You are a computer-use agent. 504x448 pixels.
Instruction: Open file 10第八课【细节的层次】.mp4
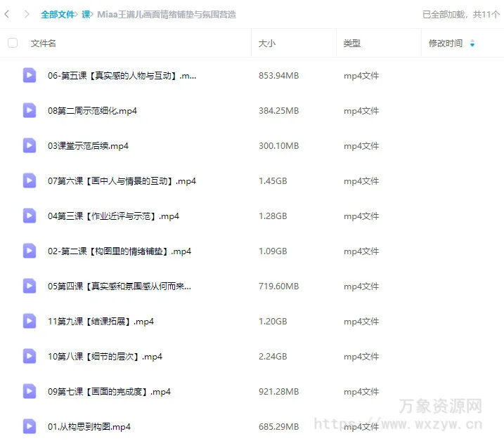pyautogui.click(x=105, y=357)
